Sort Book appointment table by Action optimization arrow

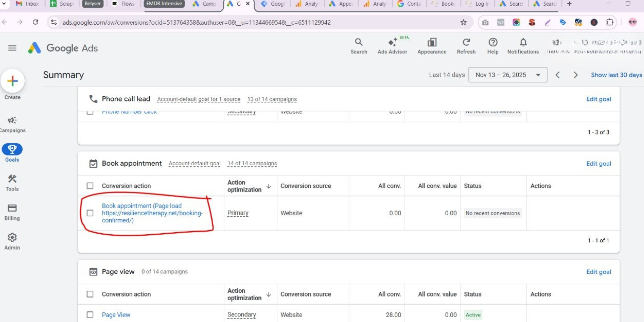[269, 186]
